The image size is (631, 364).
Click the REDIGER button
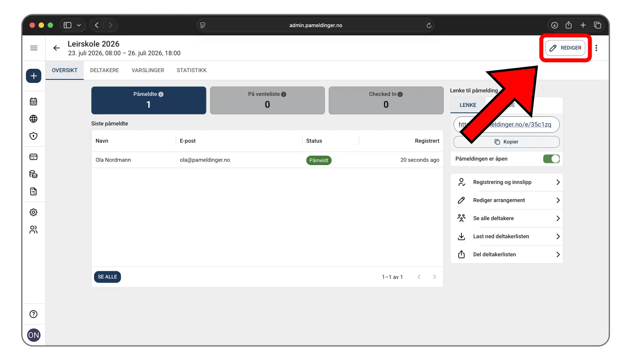565,48
